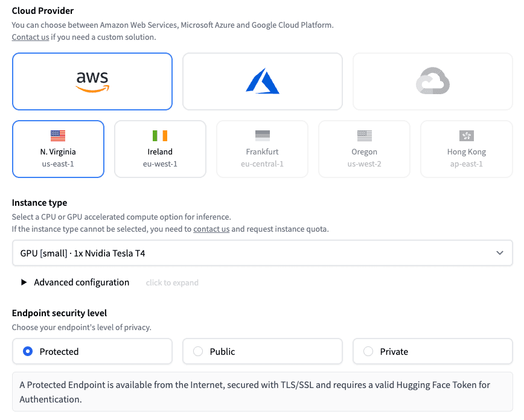524x420 pixels.
Task: Select Oregon us-west-2 region card
Action: point(364,149)
